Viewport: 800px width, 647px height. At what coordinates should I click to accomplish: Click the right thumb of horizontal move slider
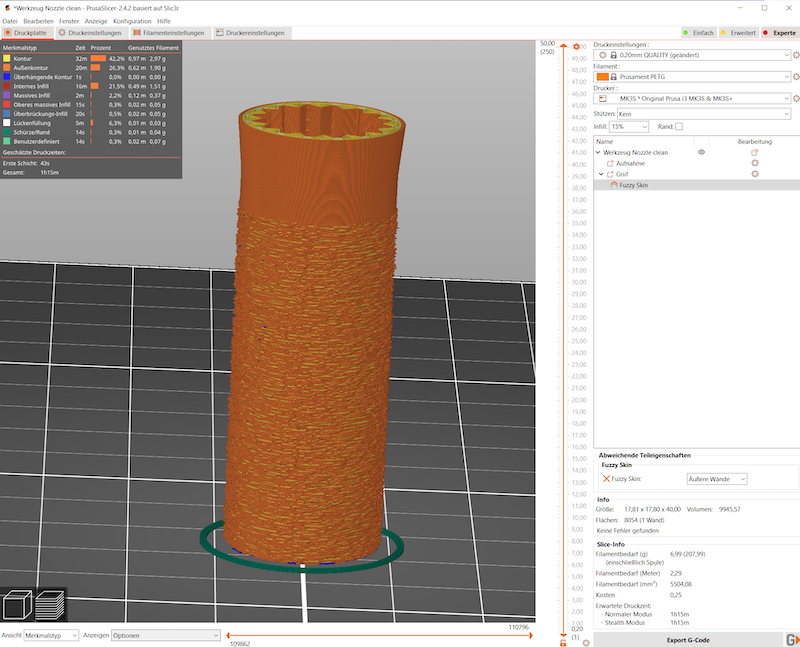[x=531, y=635]
